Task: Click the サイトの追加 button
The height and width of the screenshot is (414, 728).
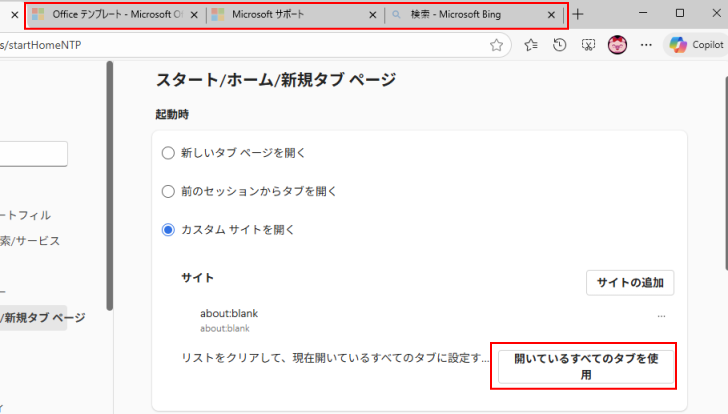Action: 630,283
